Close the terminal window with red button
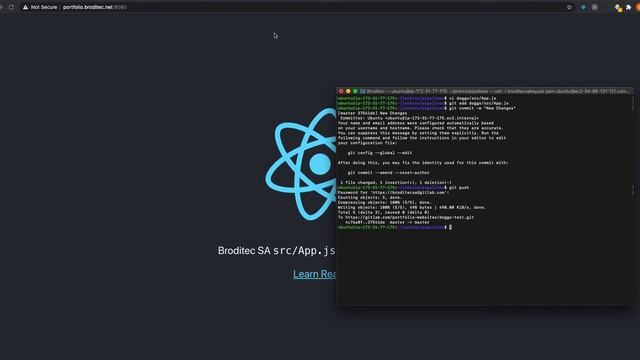This screenshot has height=360, width=640. pyautogui.click(x=341, y=91)
